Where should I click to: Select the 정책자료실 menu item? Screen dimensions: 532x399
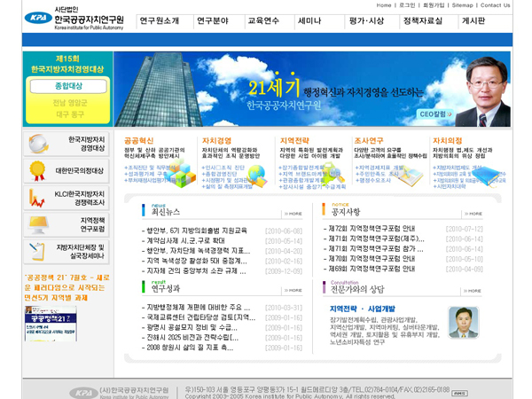422,20
